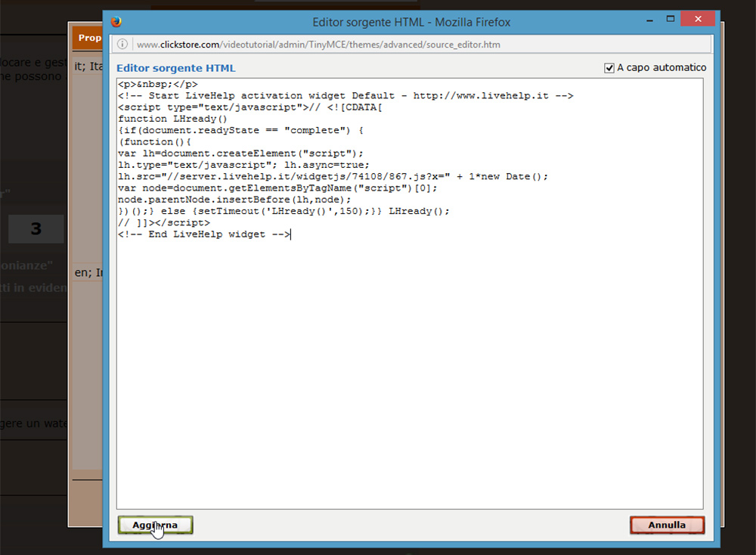Click the "{if(document.readyState" line

240,131
